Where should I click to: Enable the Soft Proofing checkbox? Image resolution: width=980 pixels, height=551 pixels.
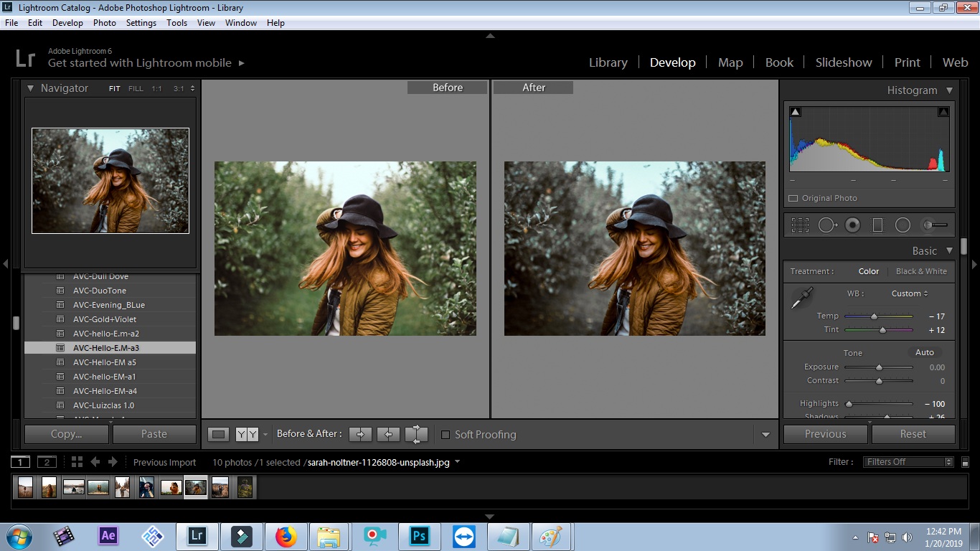pyautogui.click(x=445, y=435)
